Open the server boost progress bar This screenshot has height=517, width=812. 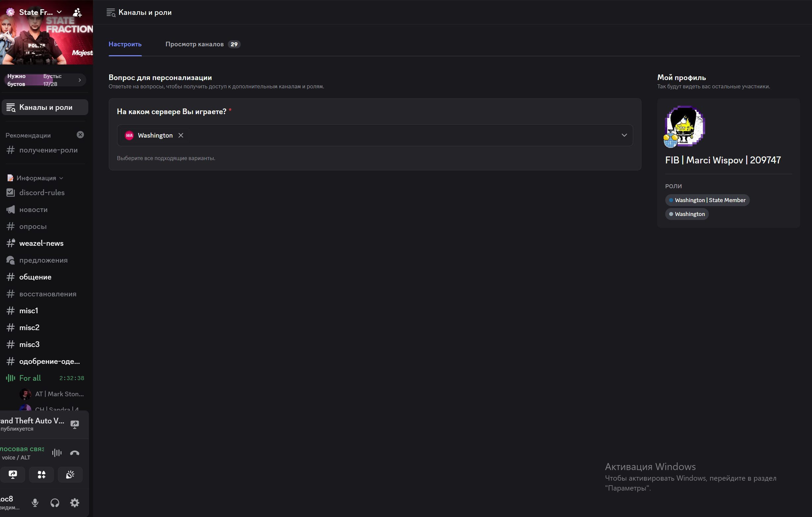[45, 80]
